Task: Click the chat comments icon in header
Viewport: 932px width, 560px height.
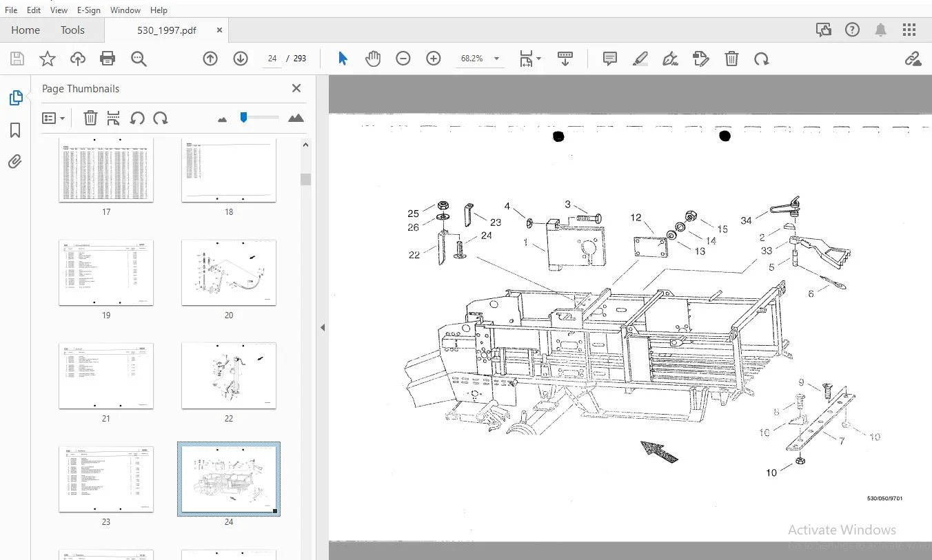Action: click(824, 30)
